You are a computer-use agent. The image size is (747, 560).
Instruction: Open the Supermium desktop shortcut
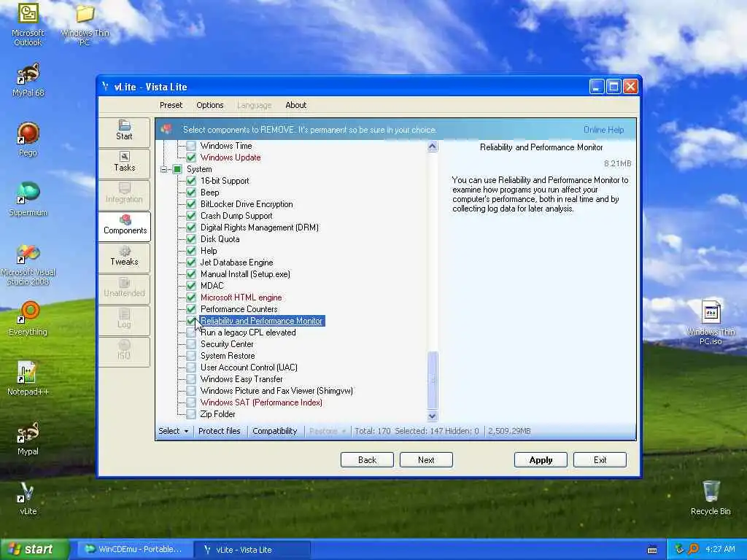[28, 199]
